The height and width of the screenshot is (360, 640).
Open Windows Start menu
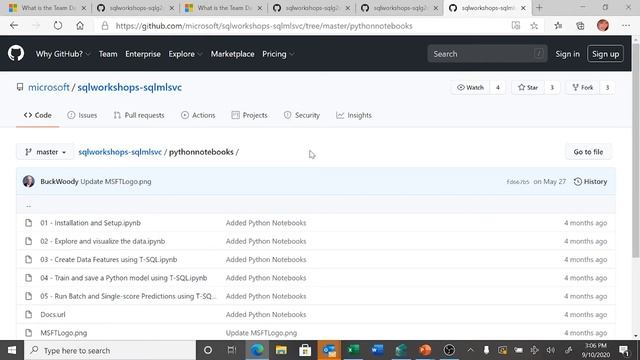12,350
